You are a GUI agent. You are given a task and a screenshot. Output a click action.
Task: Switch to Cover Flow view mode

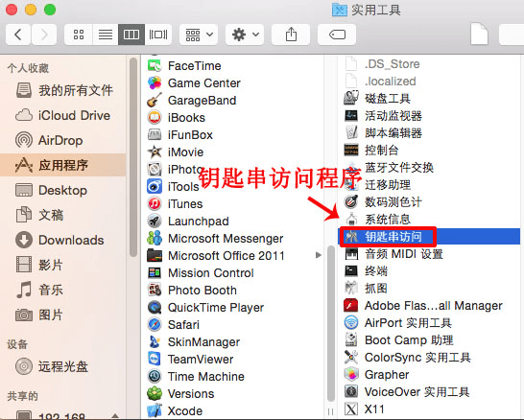click(158, 35)
